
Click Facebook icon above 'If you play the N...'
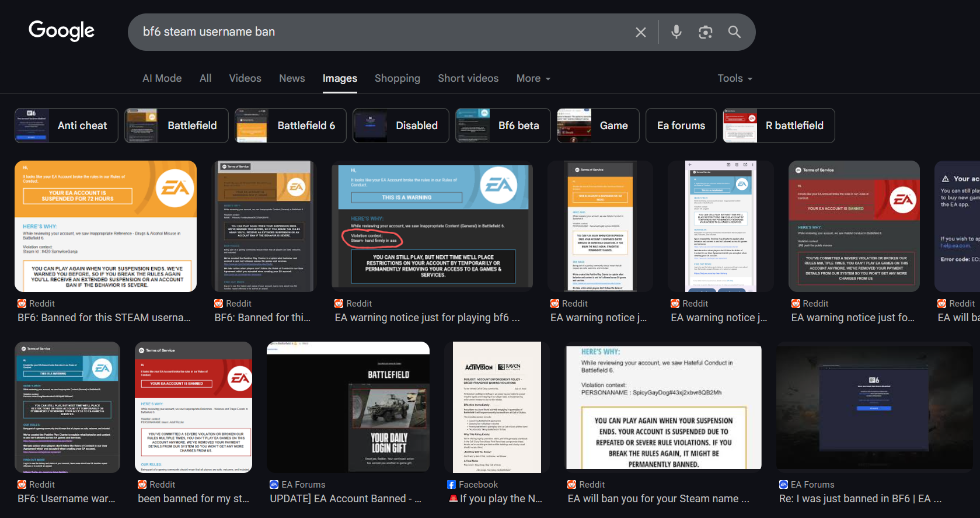tap(452, 485)
